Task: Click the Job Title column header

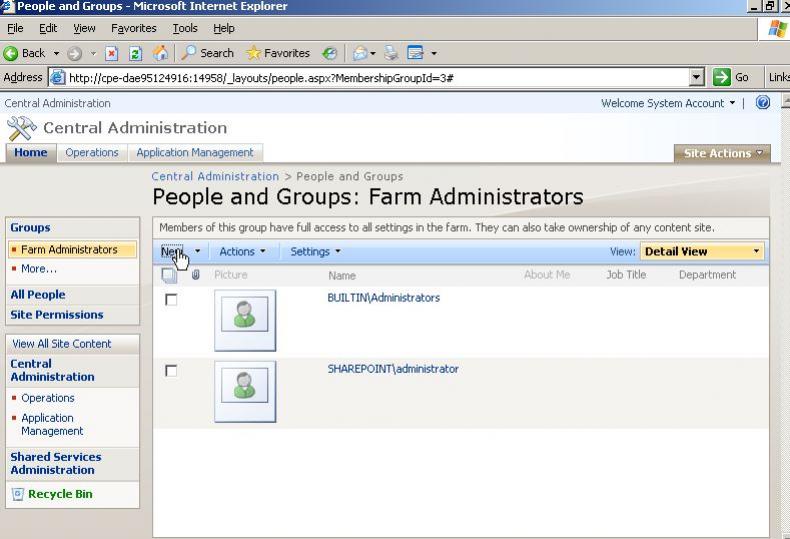Action: coord(626,275)
